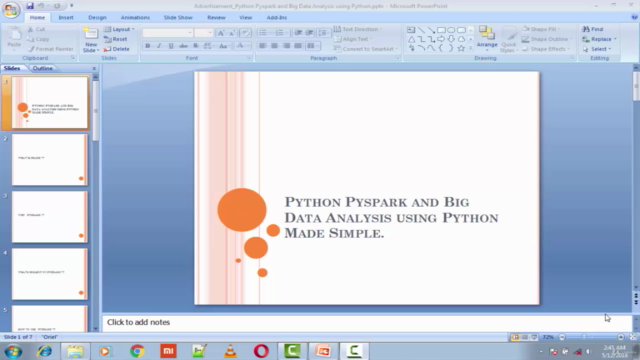Toggle Underline formatting
Image resolution: width=640 pixels, height=360 pixels.
point(171,46)
